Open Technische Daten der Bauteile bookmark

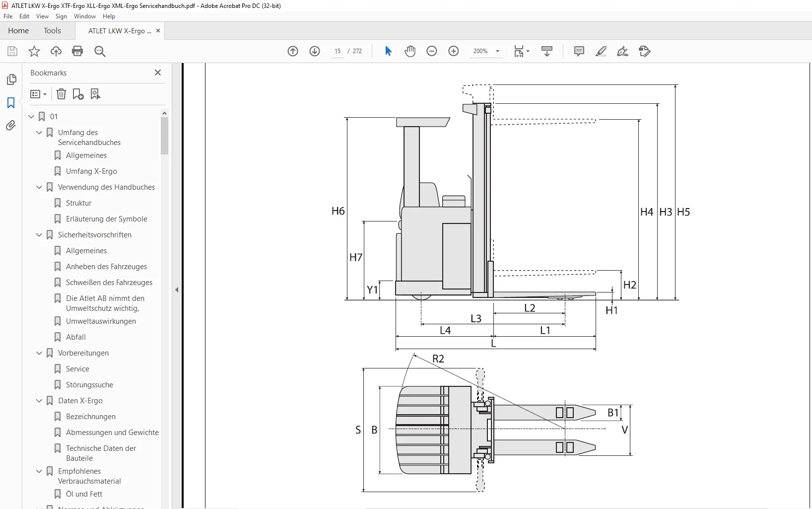(101, 453)
